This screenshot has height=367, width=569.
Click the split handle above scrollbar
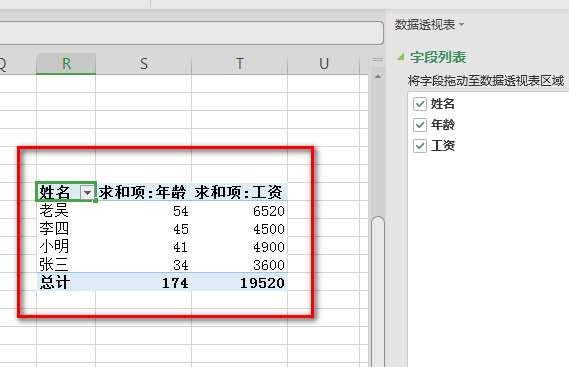tap(378, 60)
